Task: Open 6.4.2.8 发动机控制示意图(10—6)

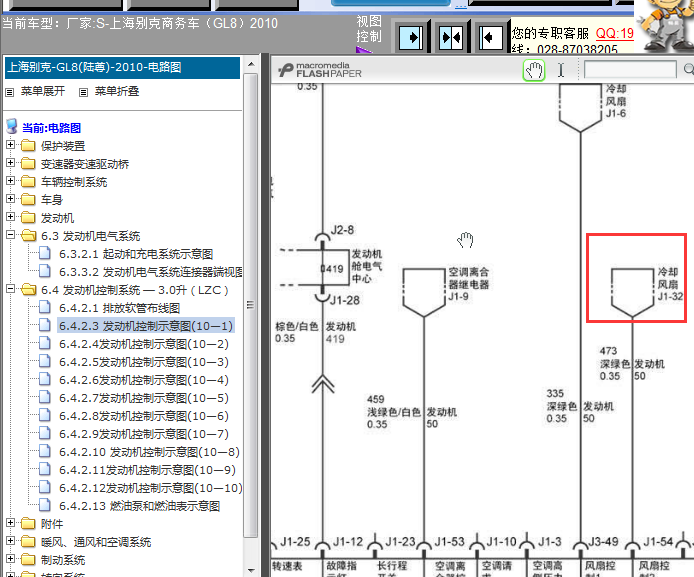Action: [x=144, y=416]
